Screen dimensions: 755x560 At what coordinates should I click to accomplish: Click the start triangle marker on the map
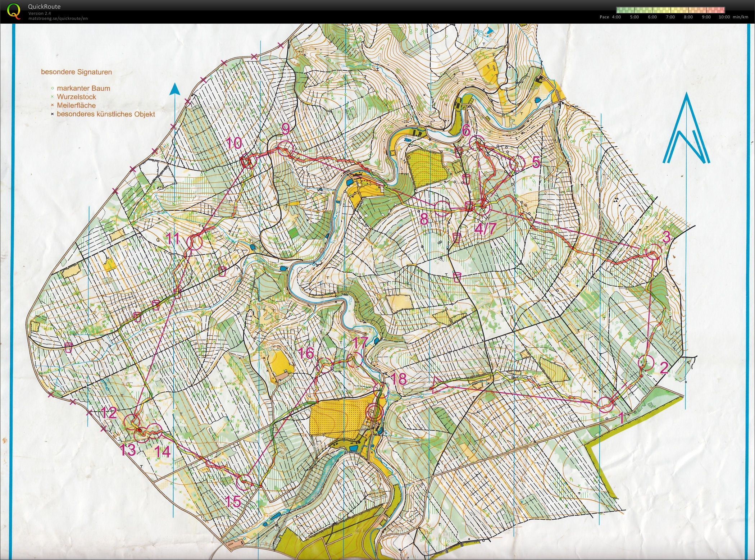439,385
